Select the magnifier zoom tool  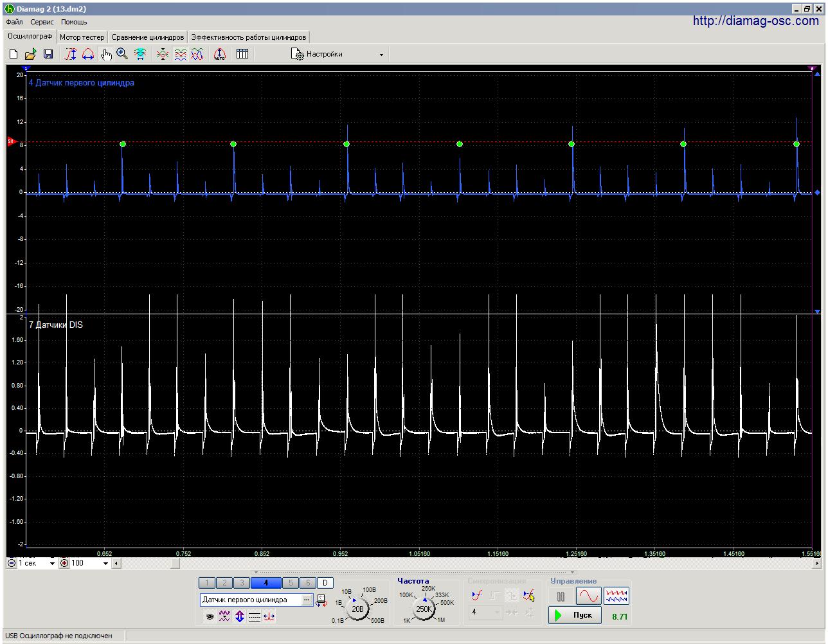point(122,55)
